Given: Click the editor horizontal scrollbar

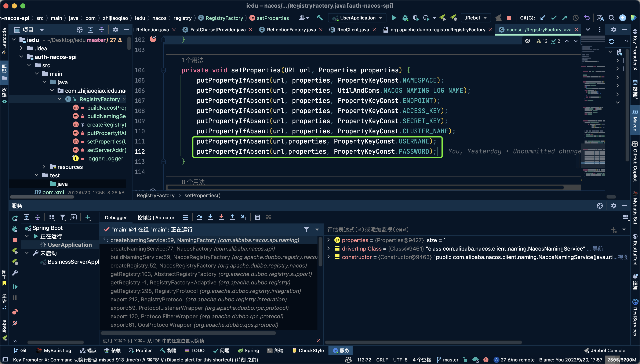Looking at the screenshot, I should pos(365,188).
